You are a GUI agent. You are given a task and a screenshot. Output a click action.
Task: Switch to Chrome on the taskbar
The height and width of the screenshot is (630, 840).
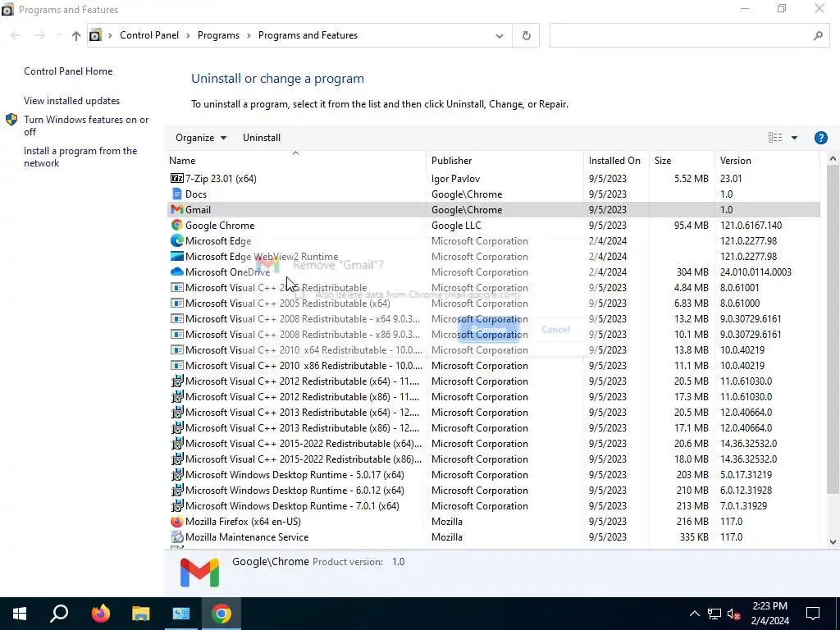(221, 614)
